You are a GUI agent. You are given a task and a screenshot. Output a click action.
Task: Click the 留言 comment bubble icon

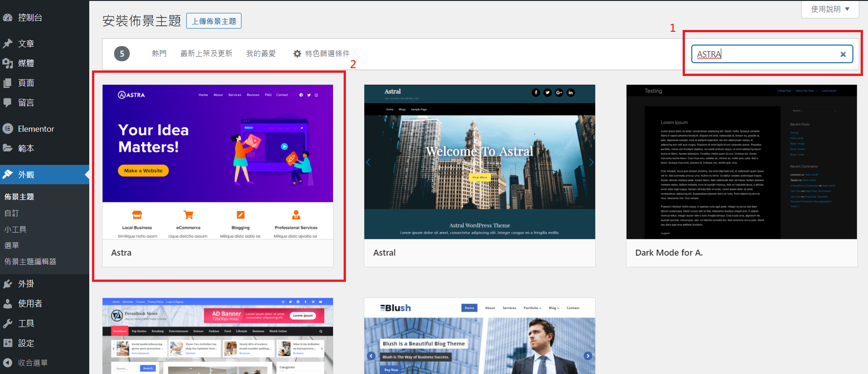pyautogui.click(x=8, y=103)
